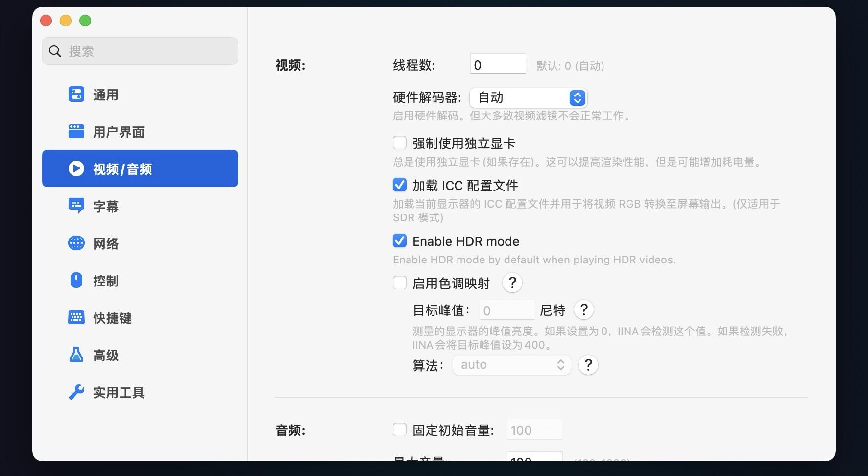Disable the Enable HDR mode checkbox

[x=400, y=240]
